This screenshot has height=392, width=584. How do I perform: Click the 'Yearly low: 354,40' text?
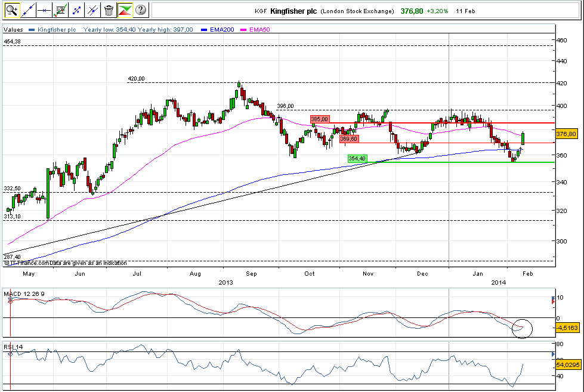click(110, 30)
